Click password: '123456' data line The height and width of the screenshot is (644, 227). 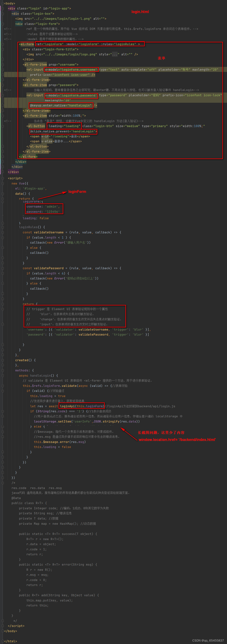pos(43,212)
